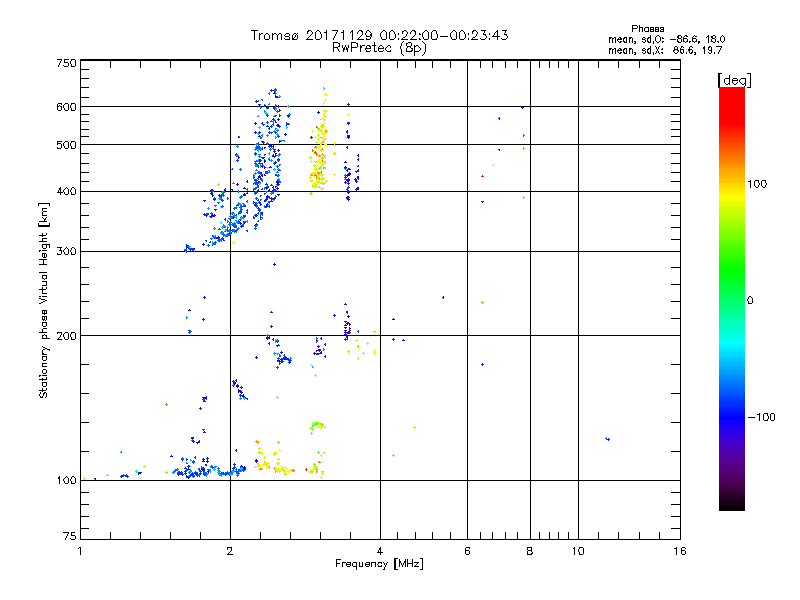Click the y-axis tick label '400'
This screenshot has width=800, height=600.
[66, 192]
